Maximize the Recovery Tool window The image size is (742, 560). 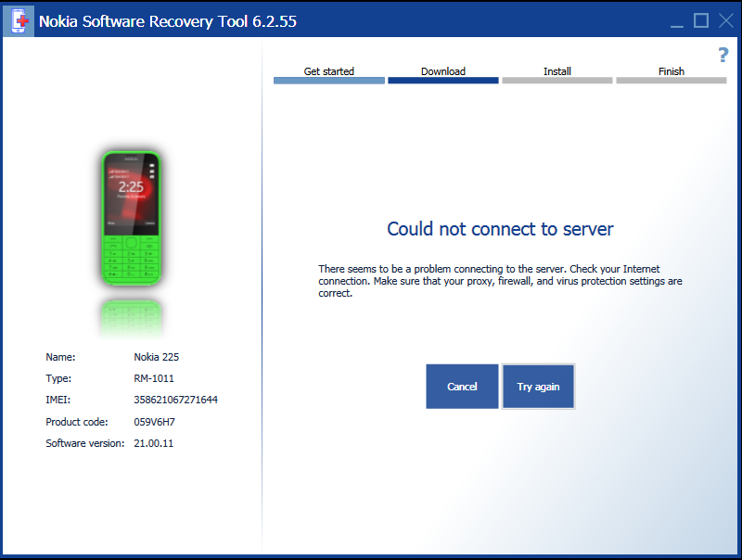701,20
